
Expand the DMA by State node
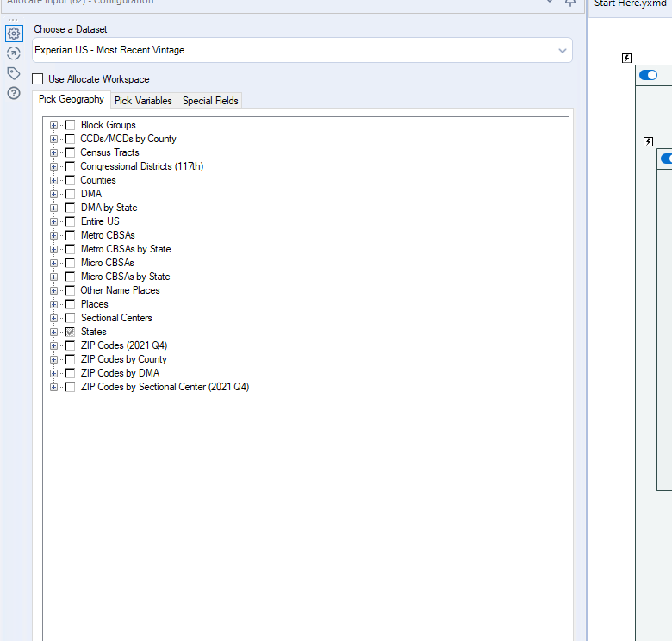(x=53, y=208)
